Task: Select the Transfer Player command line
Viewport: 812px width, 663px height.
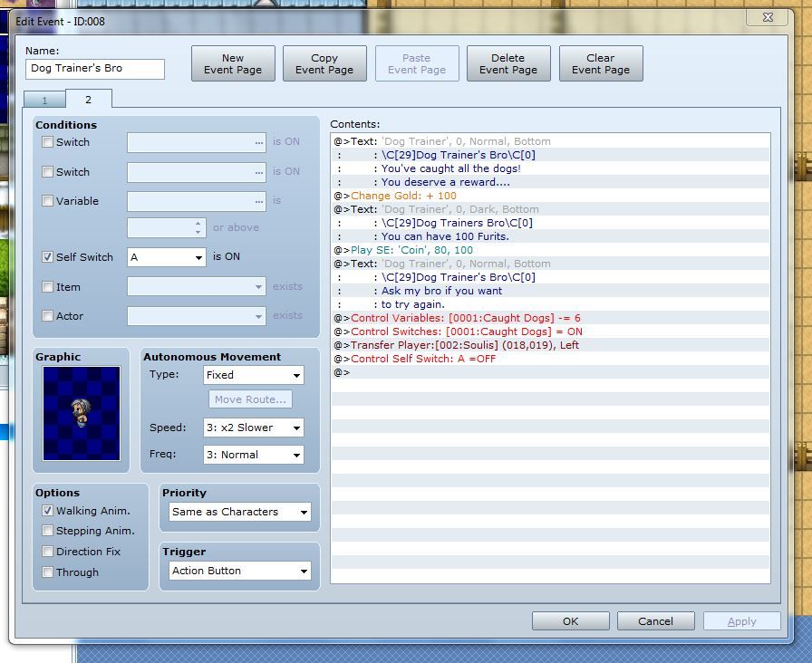Action: pos(464,345)
